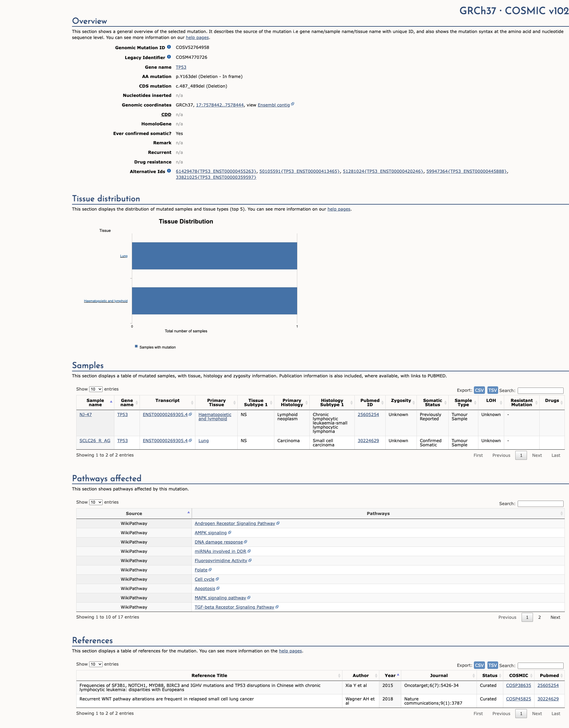This screenshot has width=569, height=728.
Task: Sort samples table by Pubmed ID column
Action: coord(369,403)
